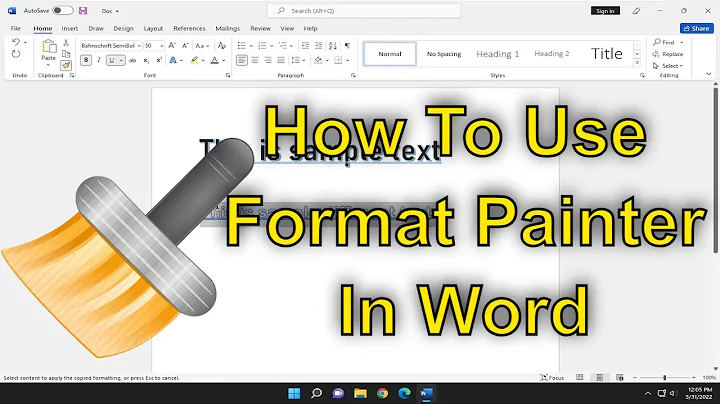Open the Doc title dropdown
The image size is (720, 404).
tap(110, 11)
